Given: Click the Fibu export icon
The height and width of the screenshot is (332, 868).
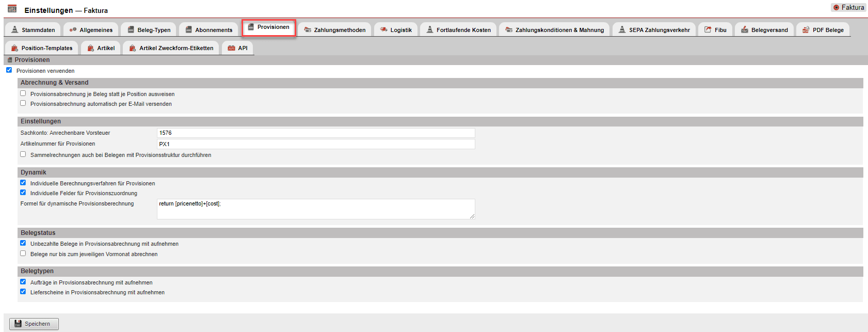Looking at the screenshot, I should click(x=708, y=30).
